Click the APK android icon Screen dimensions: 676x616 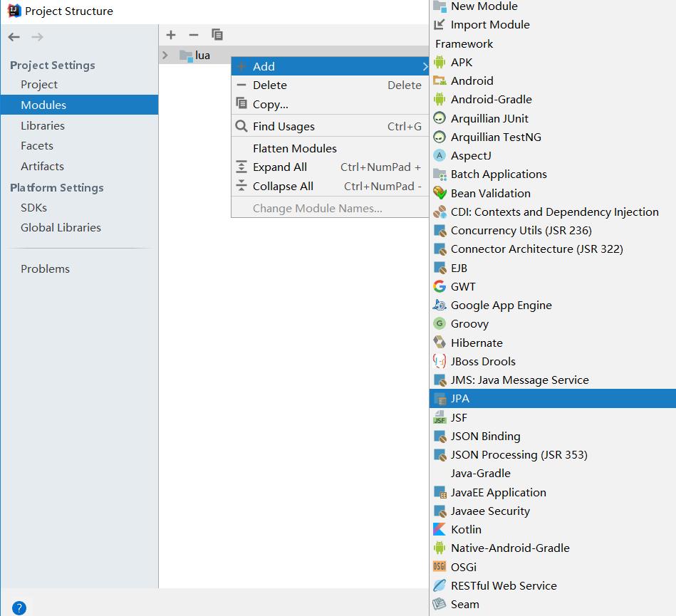440,62
